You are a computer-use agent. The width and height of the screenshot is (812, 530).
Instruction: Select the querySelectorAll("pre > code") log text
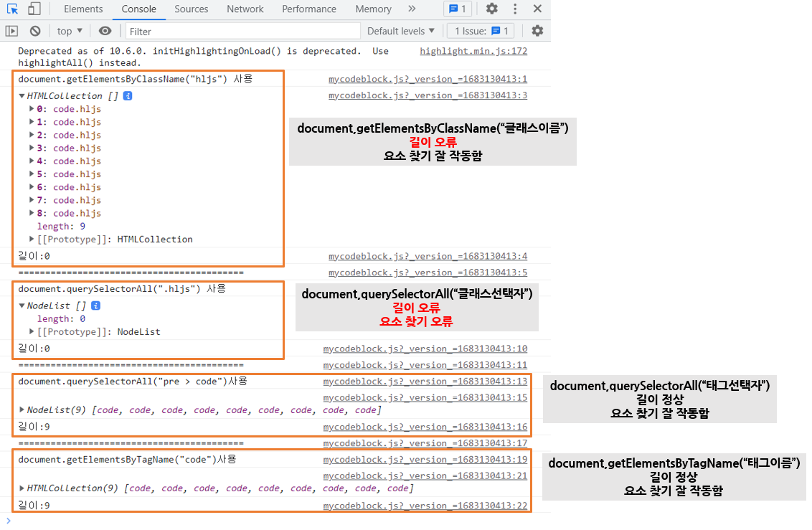click(133, 382)
